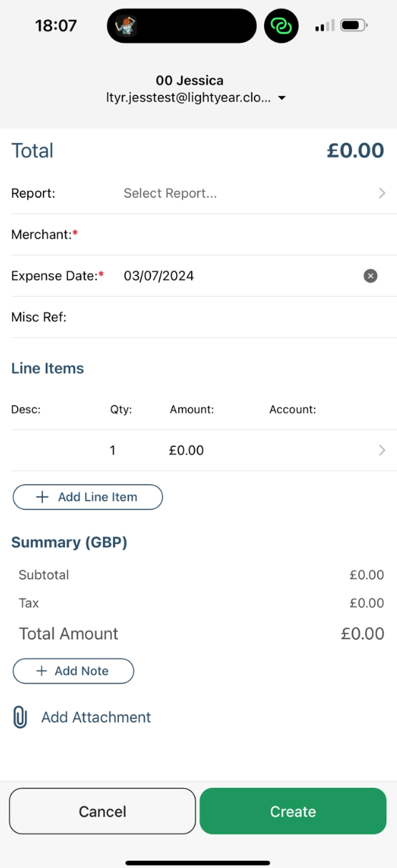Expand the Select Report chevron

pyautogui.click(x=382, y=193)
